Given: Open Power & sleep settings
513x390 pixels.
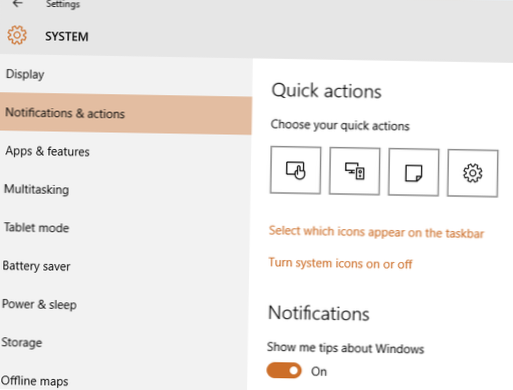Looking at the screenshot, I should pos(124,304).
